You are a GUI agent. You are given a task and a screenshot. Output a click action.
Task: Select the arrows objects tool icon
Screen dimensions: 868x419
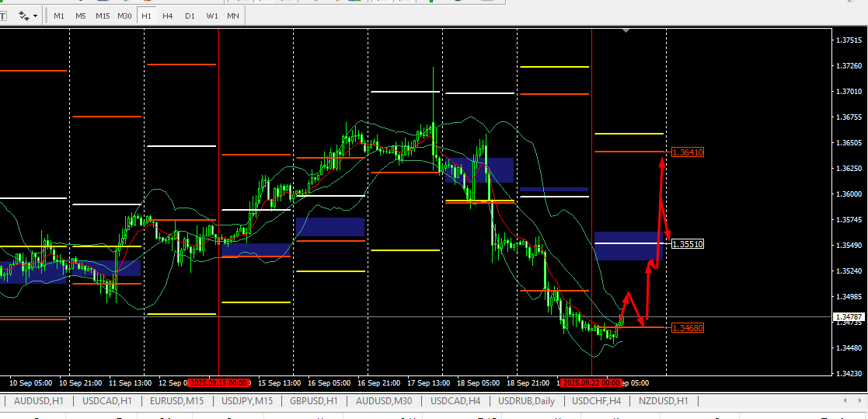tap(23, 16)
